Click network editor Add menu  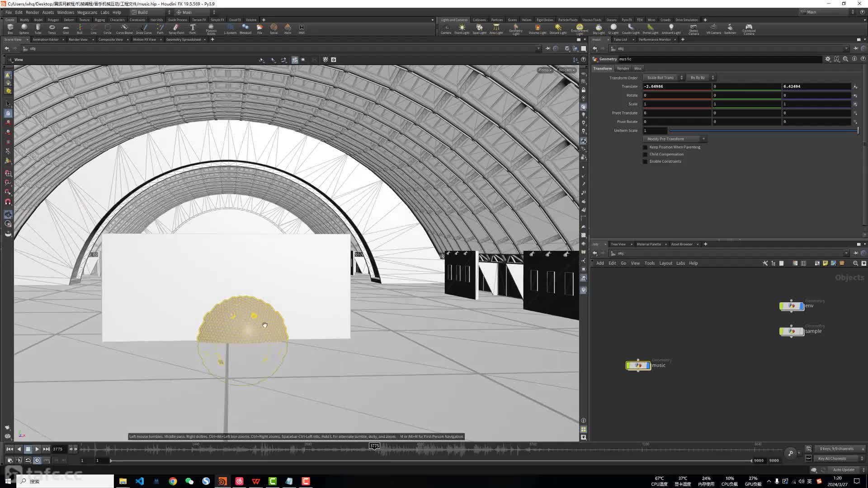[600, 263]
